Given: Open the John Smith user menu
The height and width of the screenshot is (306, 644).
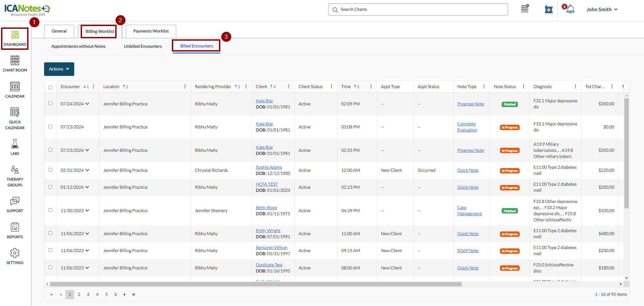Looking at the screenshot, I should pos(602,9).
